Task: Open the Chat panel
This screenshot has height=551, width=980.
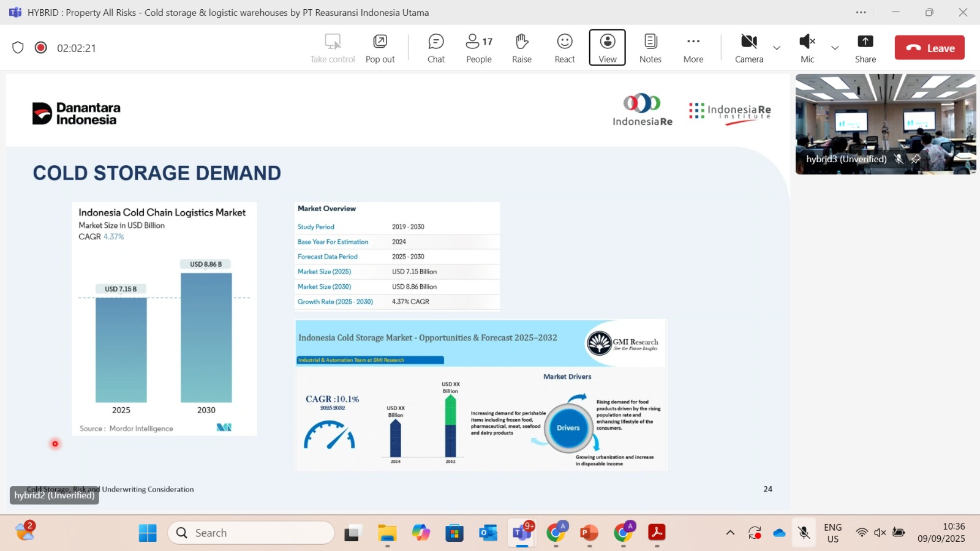Action: coord(435,48)
